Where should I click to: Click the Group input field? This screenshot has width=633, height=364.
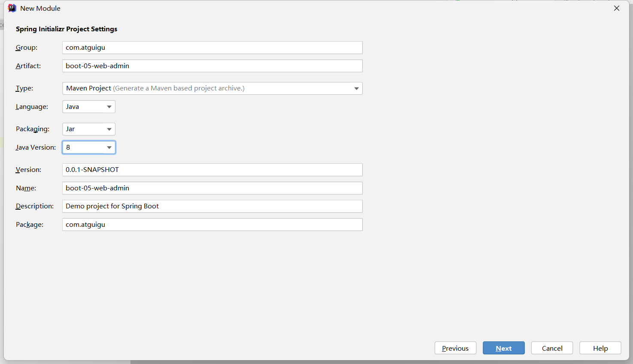click(212, 48)
